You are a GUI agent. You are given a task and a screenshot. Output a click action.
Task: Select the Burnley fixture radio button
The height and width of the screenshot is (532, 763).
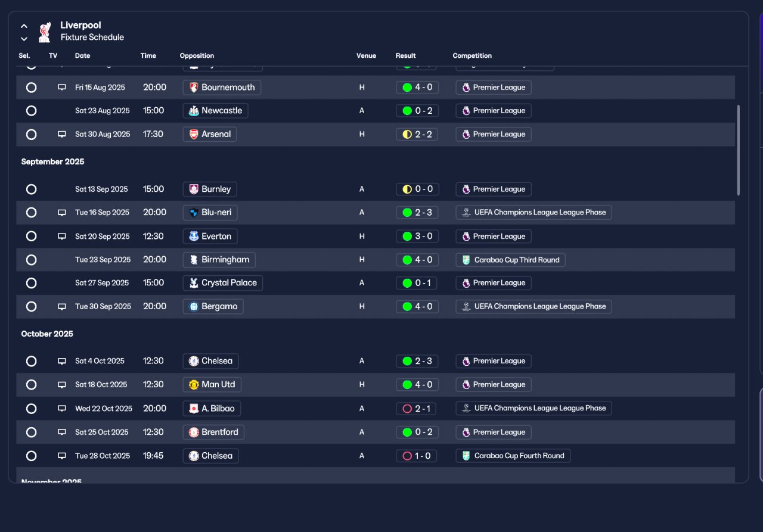32,189
